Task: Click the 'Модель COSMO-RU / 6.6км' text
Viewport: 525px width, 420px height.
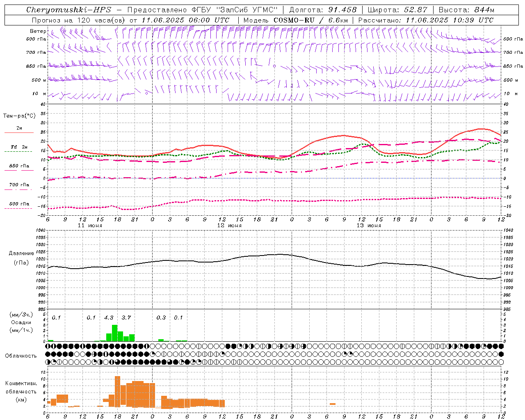Action: click(x=296, y=20)
